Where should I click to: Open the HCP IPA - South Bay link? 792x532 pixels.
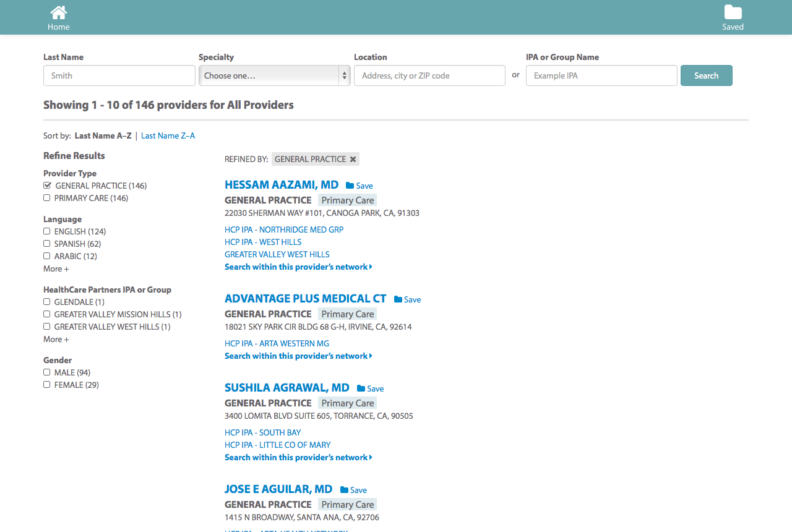(x=262, y=432)
